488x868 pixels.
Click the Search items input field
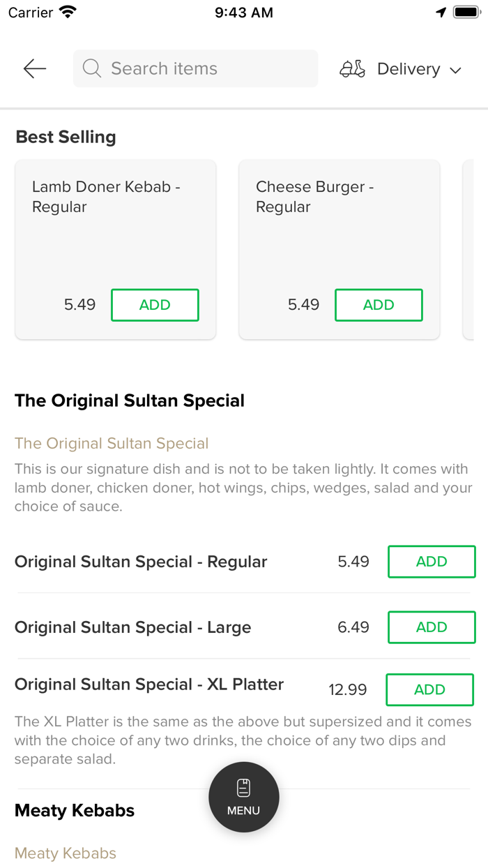coord(195,68)
